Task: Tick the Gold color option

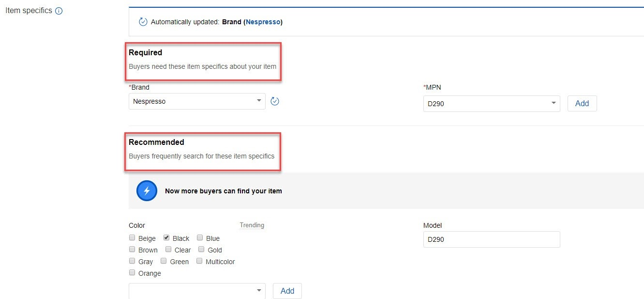Action: point(202,250)
